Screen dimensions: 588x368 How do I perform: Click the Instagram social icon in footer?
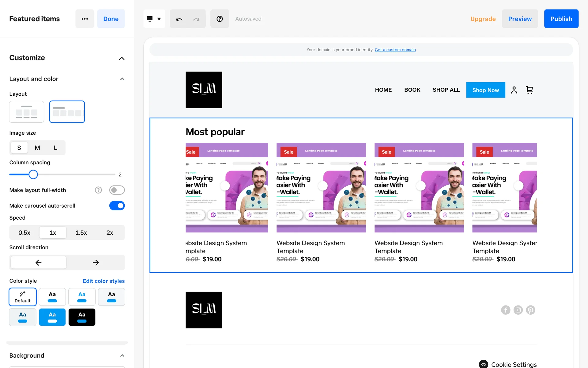(518, 310)
